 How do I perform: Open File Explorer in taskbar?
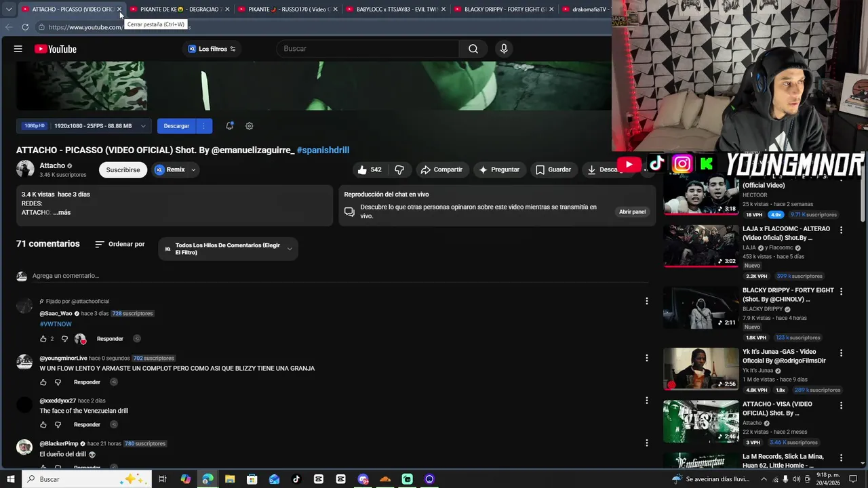(229, 479)
